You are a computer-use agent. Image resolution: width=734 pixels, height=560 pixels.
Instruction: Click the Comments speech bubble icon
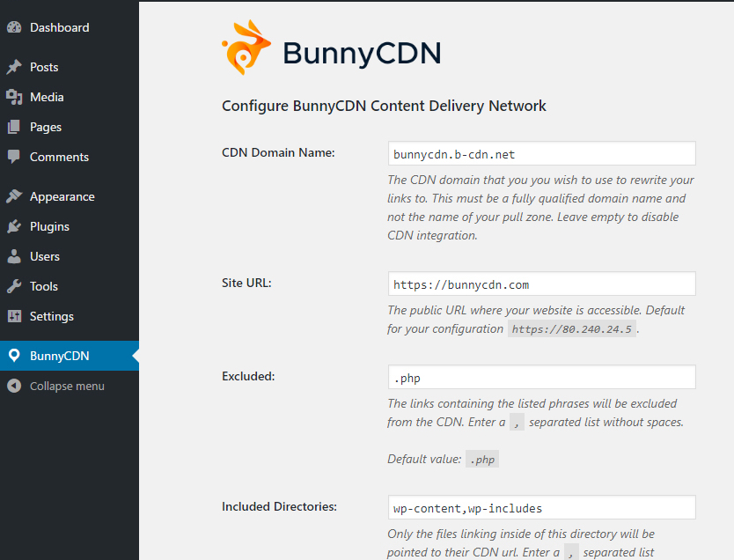click(14, 157)
